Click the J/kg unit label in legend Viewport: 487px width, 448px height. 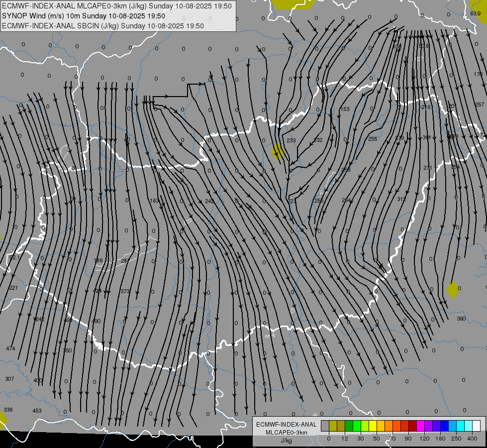[x=286, y=441]
